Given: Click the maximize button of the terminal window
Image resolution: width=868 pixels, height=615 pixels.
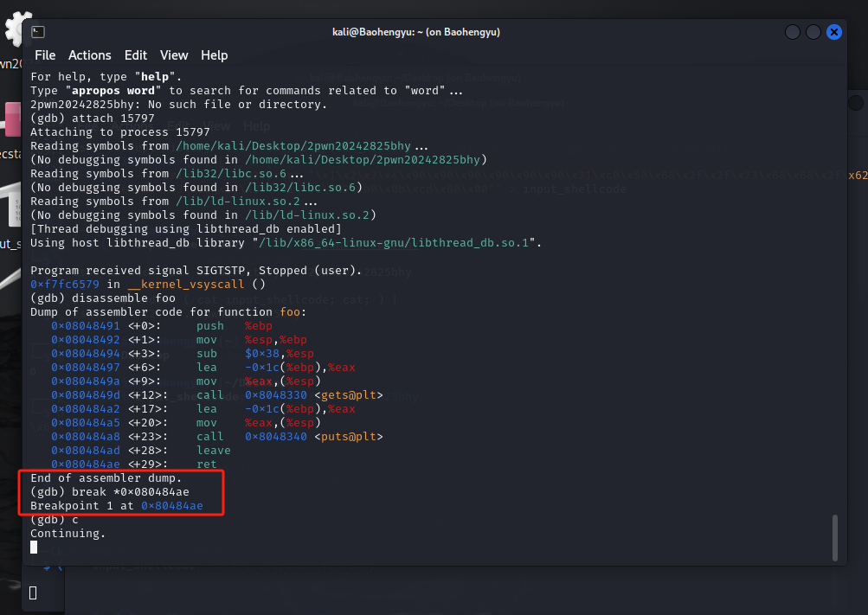Looking at the screenshot, I should tap(813, 32).
